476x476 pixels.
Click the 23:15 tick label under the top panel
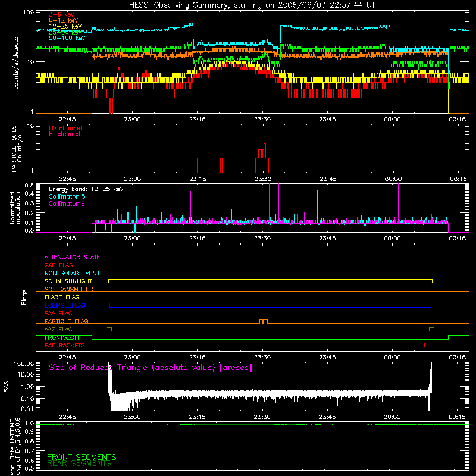tap(197, 120)
